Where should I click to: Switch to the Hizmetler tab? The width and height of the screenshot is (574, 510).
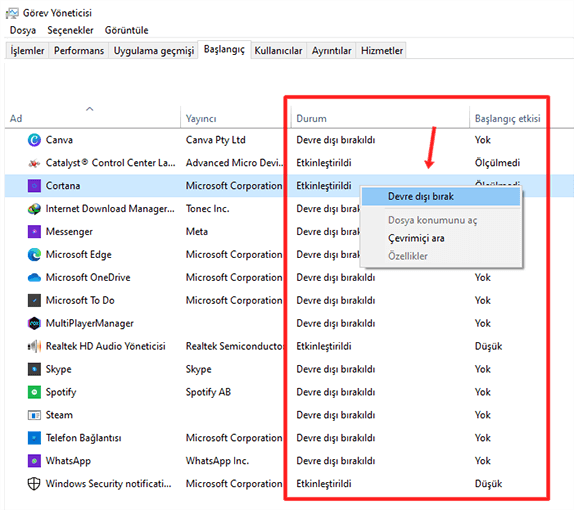[382, 51]
